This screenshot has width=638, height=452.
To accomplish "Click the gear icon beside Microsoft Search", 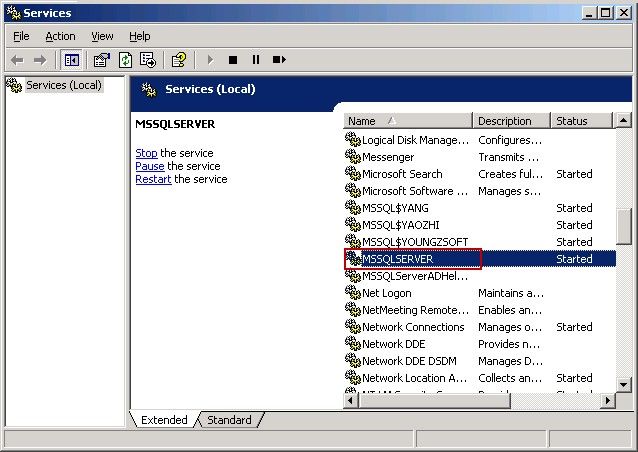I will click(353, 174).
